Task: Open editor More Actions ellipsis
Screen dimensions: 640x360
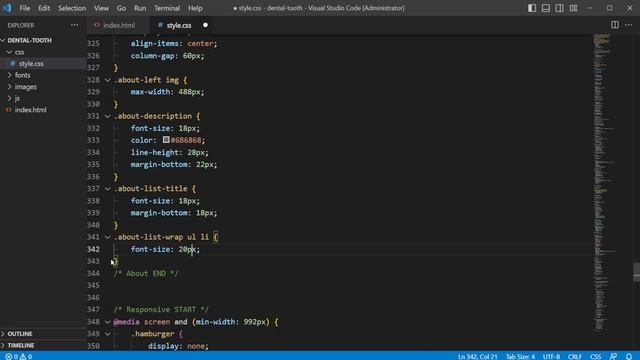Action: 629,25
